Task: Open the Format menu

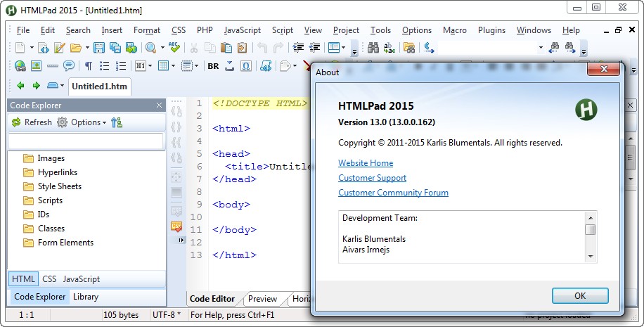Action: [147, 30]
